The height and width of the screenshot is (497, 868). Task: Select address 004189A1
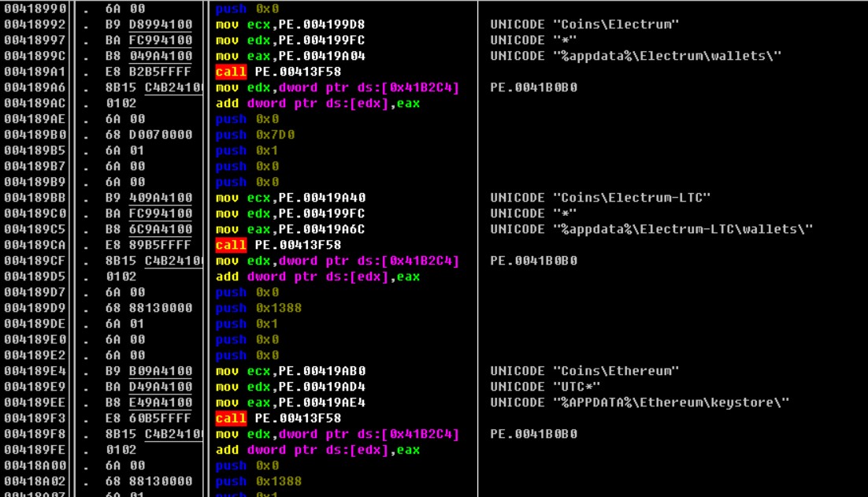pyautogui.click(x=35, y=72)
